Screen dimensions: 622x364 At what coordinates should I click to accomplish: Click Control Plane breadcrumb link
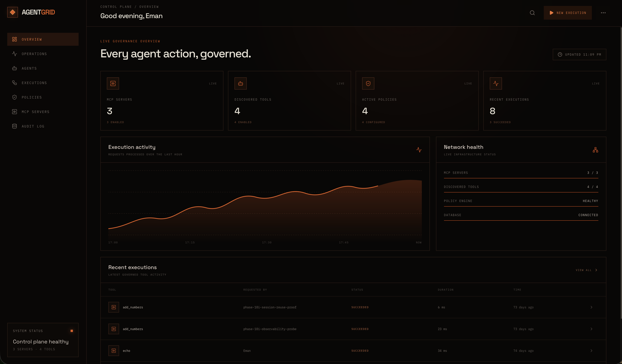click(116, 7)
